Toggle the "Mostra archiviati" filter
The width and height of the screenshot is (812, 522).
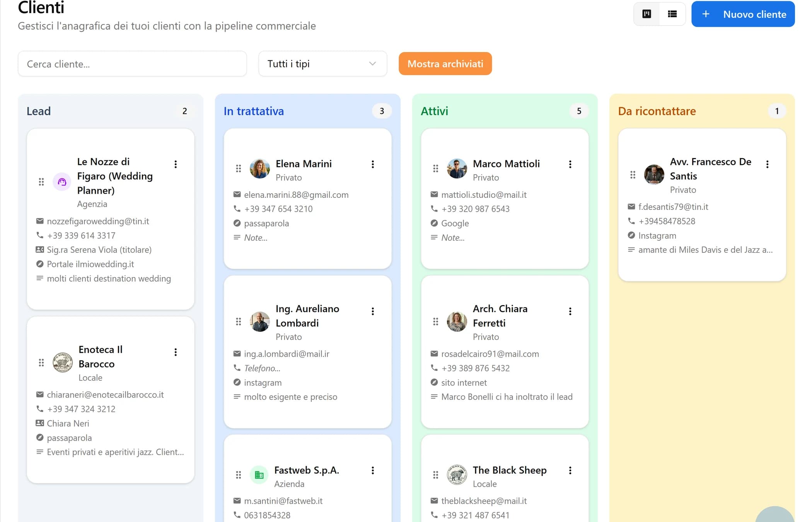445,64
